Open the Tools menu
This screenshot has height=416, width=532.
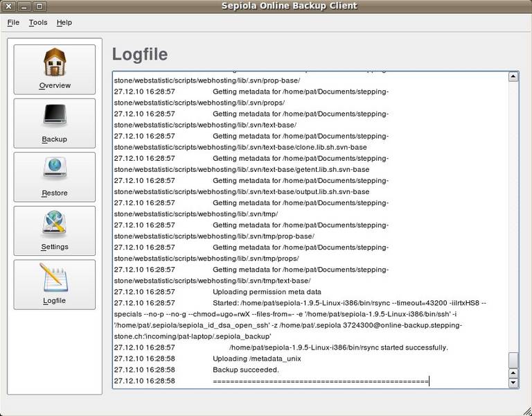pos(38,22)
